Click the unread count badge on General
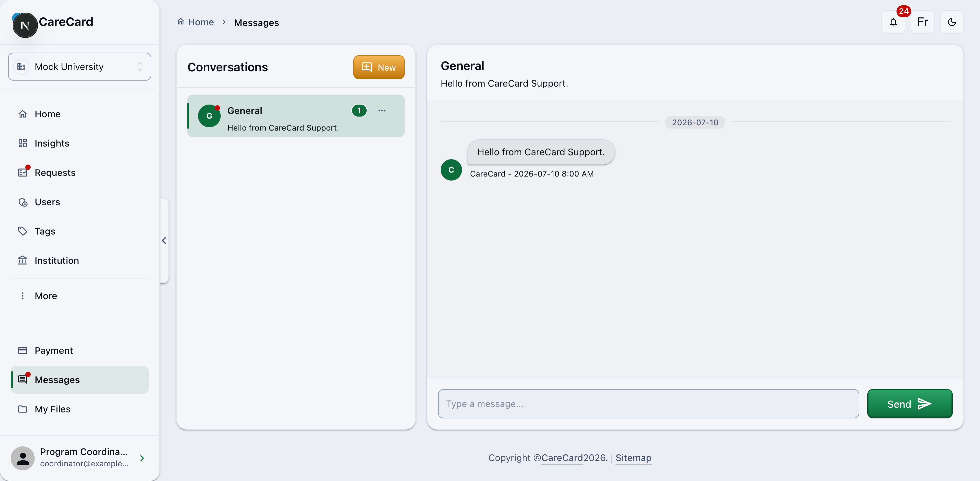 (359, 111)
